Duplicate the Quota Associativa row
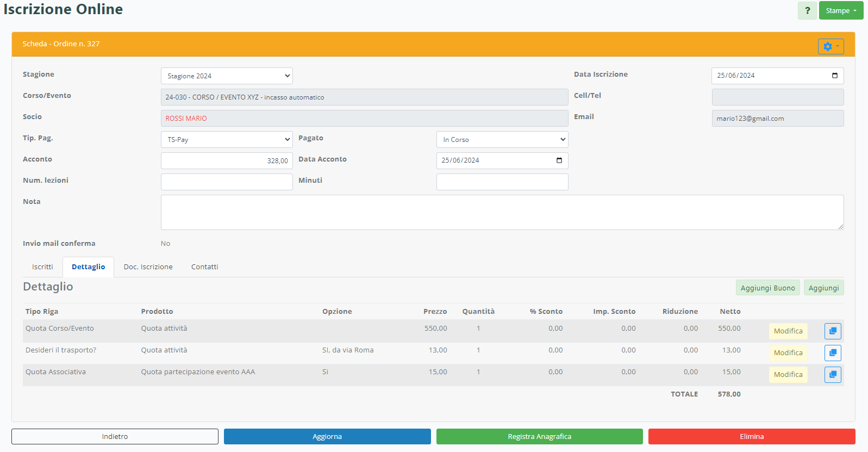The width and height of the screenshot is (868, 452). click(832, 375)
